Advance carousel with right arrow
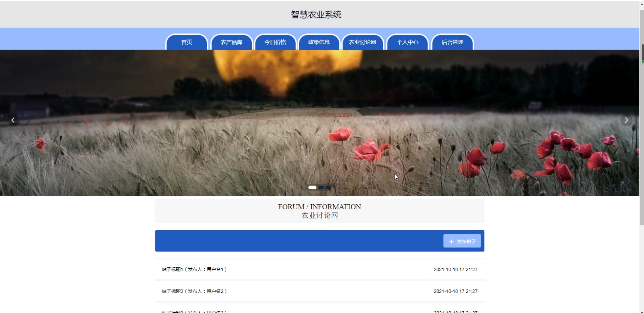Image resolution: width=644 pixels, height=313 pixels. click(x=626, y=120)
